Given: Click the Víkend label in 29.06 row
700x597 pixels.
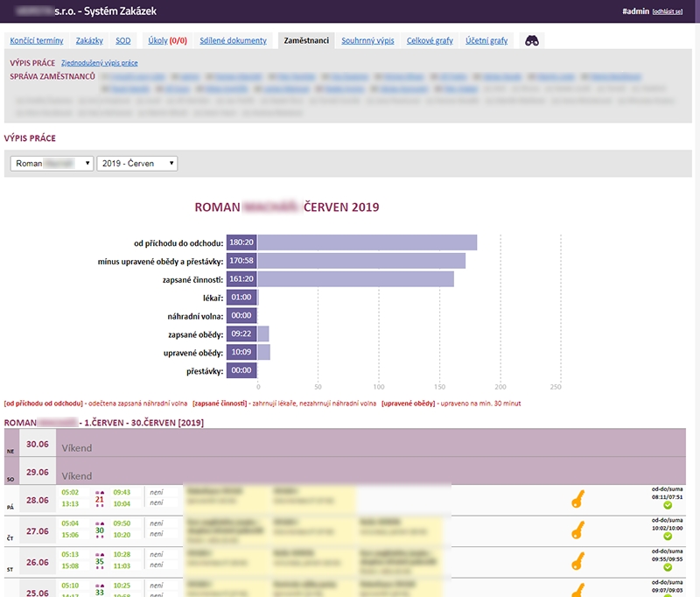Looking at the screenshot, I should [x=77, y=476].
